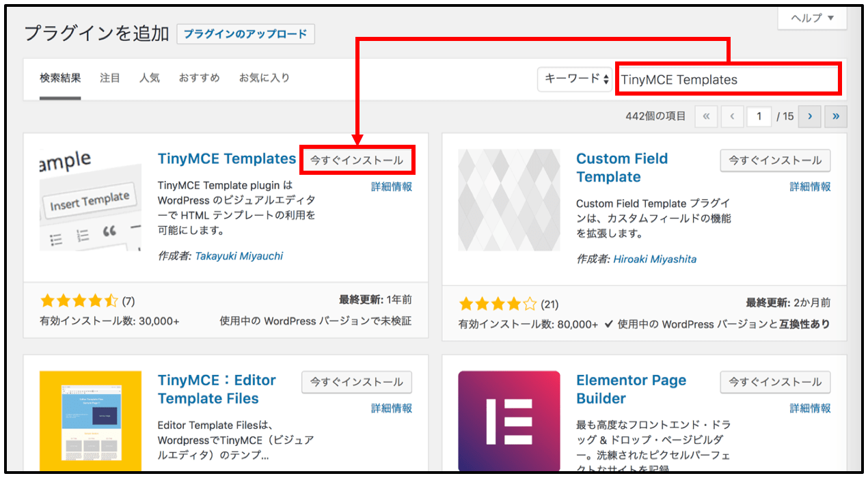The width and height of the screenshot is (868, 478).
Task: Open author Hiroaki Miyashita link
Action: (x=655, y=259)
